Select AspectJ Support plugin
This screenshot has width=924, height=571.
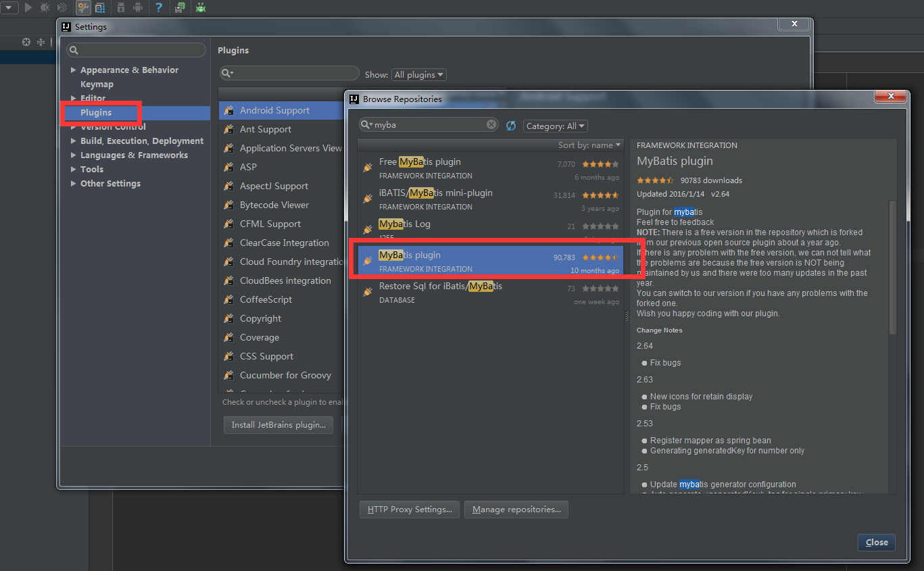[282, 186]
